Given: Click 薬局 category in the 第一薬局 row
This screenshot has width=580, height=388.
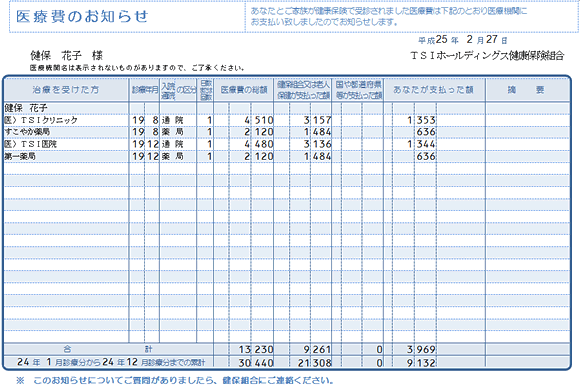Looking at the screenshot, I should 172,156.
